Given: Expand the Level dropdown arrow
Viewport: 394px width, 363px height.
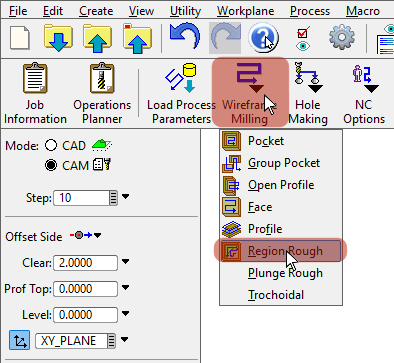Looking at the screenshot, I should click(x=125, y=314).
